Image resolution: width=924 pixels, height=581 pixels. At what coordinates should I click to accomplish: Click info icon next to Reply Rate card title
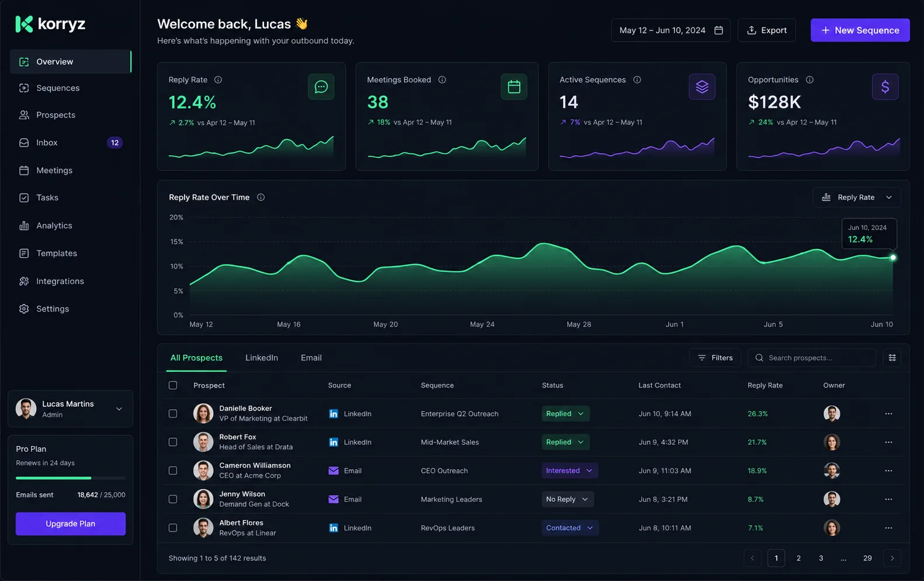pyautogui.click(x=218, y=79)
